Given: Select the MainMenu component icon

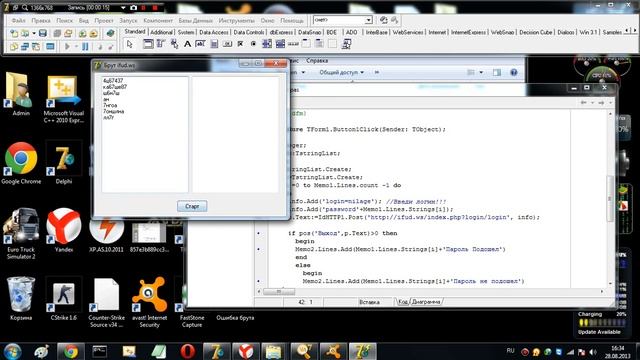Looking at the screenshot, I should [x=161, y=44].
